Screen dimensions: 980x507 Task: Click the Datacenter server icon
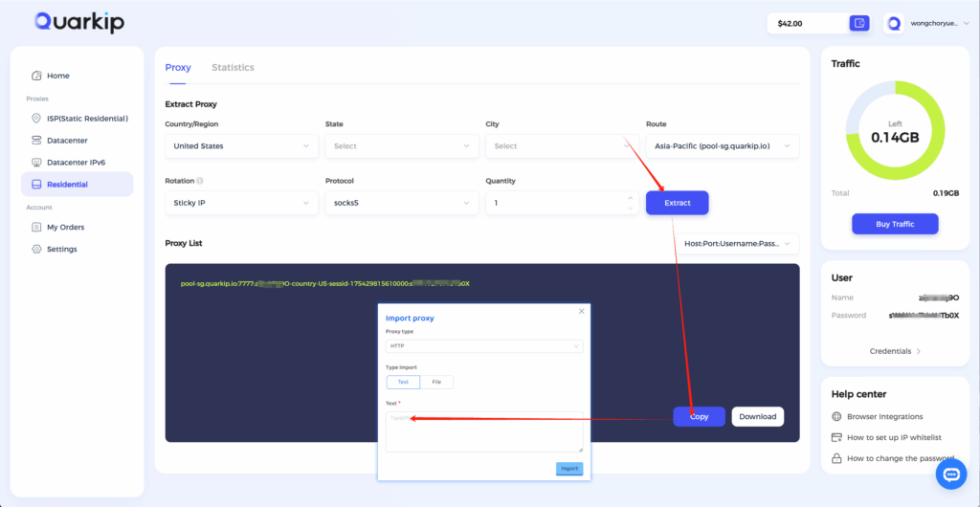(x=36, y=141)
